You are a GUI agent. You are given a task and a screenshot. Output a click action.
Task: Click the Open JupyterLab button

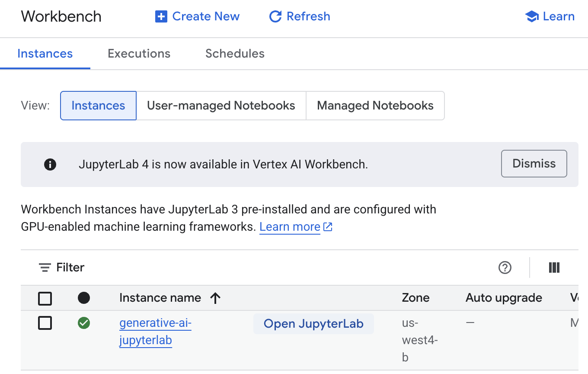pos(313,324)
